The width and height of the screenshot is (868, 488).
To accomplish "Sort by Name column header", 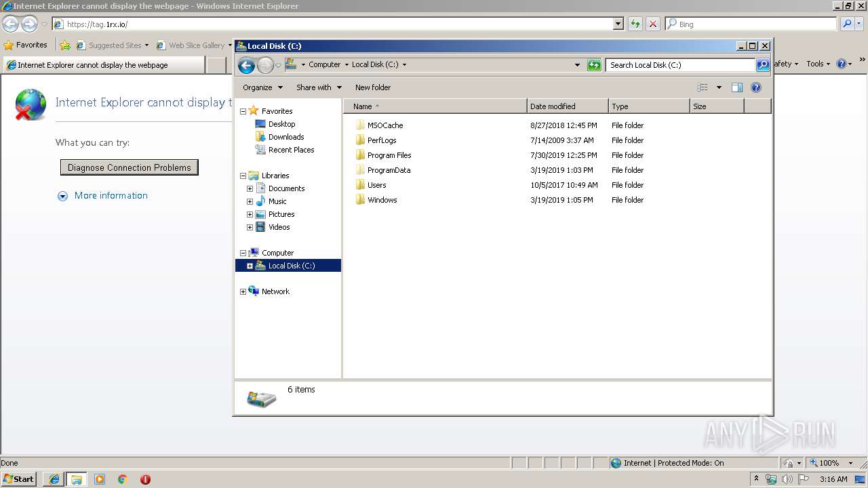I will click(435, 106).
